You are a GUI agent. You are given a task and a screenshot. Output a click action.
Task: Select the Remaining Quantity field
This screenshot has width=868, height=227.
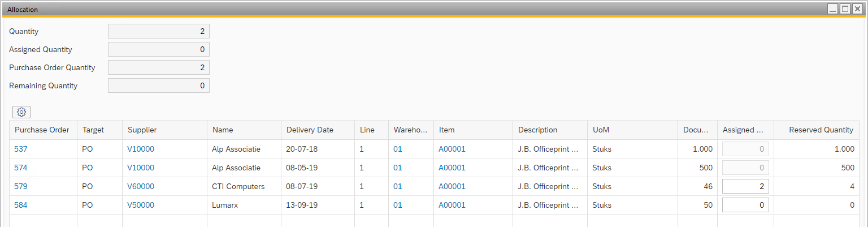(x=158, y=86)
